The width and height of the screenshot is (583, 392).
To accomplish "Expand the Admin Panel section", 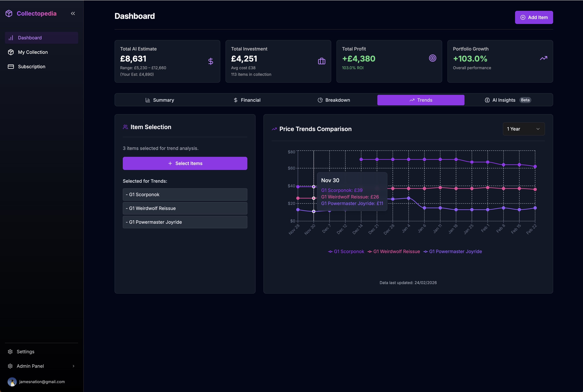I will (x=30, y=366).
